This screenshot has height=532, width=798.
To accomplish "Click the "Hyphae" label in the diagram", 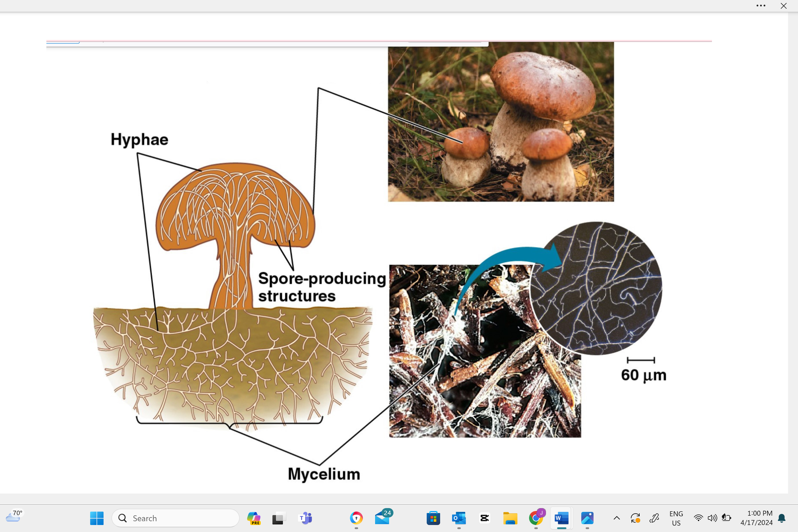I will click(139, 140).
